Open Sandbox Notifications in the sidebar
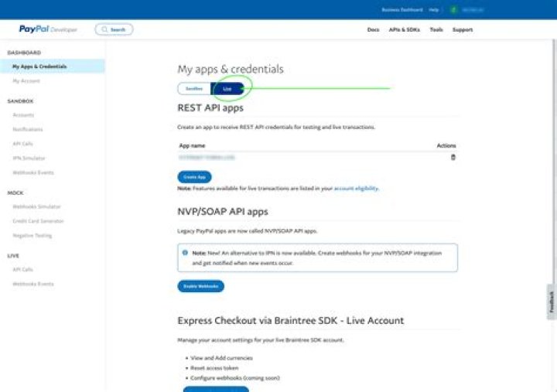 click(28, 129)
